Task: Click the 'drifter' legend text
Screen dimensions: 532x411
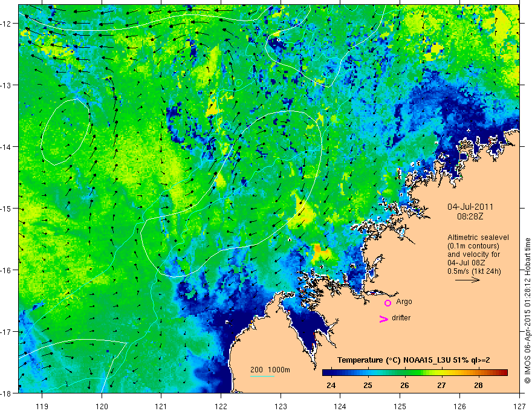Action: point(401,318)
